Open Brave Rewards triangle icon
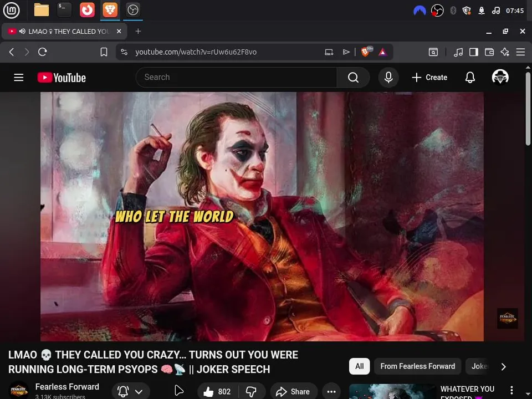532x399 pixels. click(x=383, y=52)
